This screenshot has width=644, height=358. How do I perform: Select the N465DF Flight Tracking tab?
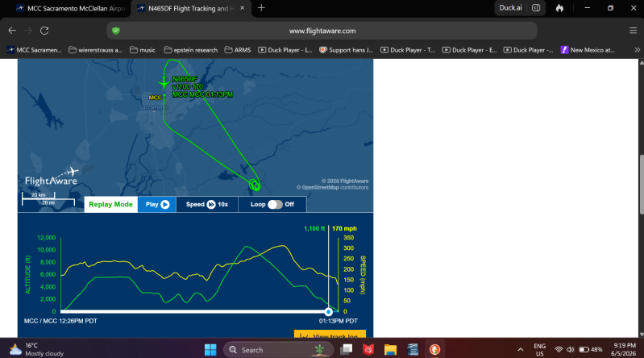click(x=191, y=8)
